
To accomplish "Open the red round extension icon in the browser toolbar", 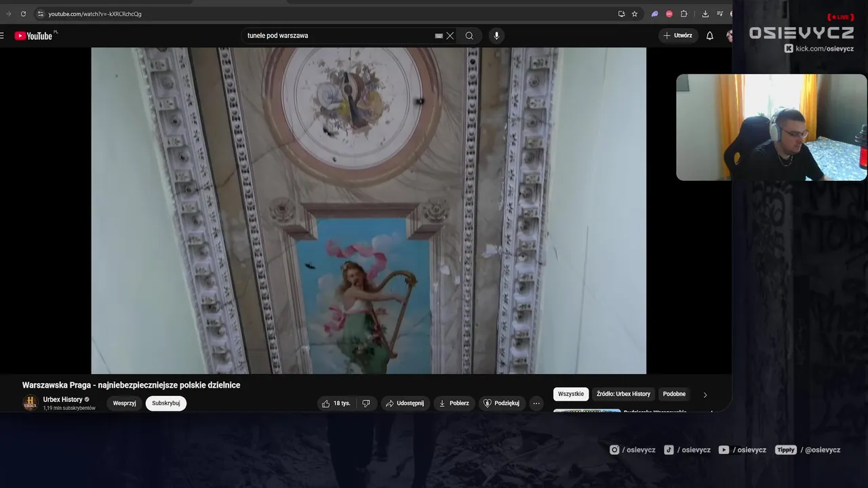I will point(669,14).
